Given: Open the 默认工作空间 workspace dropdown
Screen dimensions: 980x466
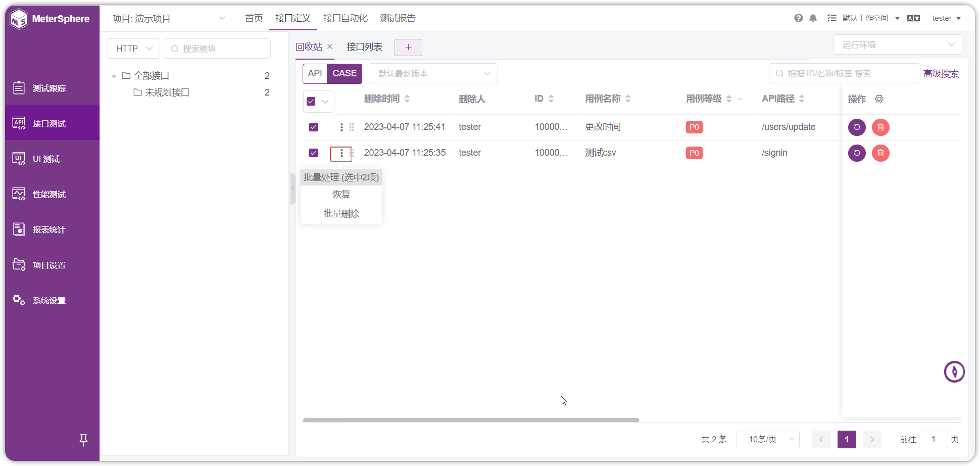Looking at the screenshot, I should click(x=871, y=18).
